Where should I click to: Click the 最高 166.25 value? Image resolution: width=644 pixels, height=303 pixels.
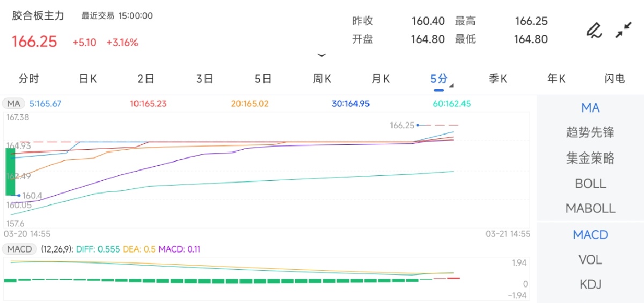pyautogui.click(x=531, y=21)
